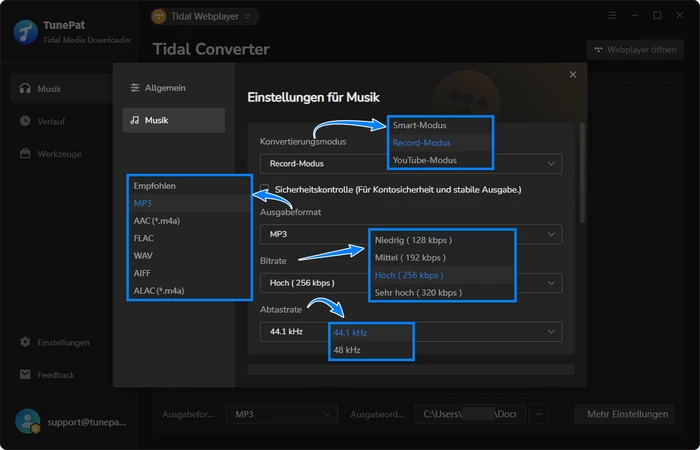The height and width of the screenshot is (450, 700).
Task: Click the TunePat logo icon
Action: point(25,32)
